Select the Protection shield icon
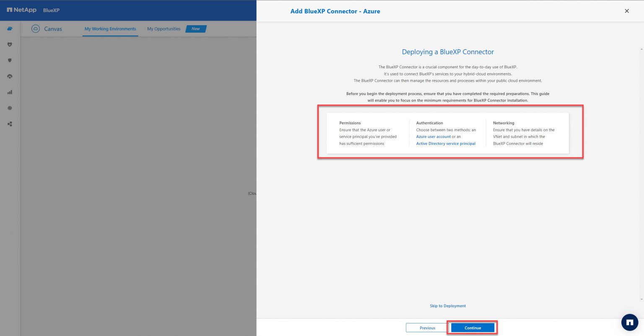This screenshot has height=336, width=644. pyautogui.click(x=10, y=60)
